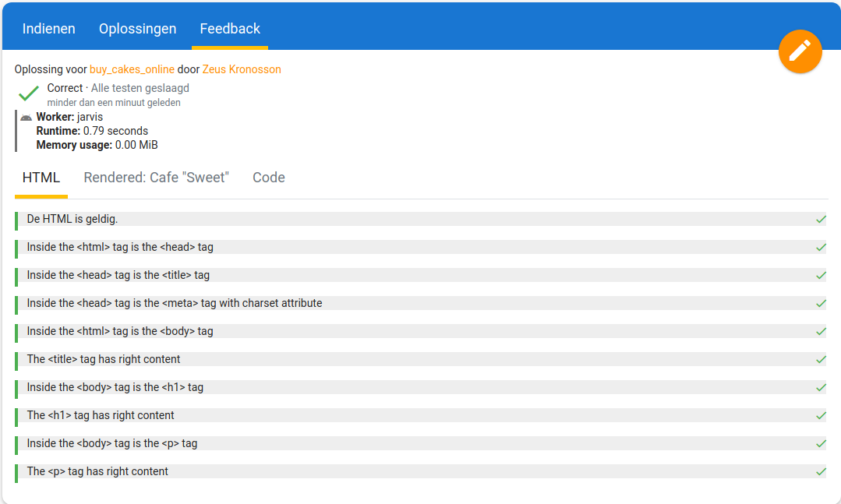The width and height of the screenshot is (841, 504).
Task: Select the HTML results tab
Action: coord(41,178)
